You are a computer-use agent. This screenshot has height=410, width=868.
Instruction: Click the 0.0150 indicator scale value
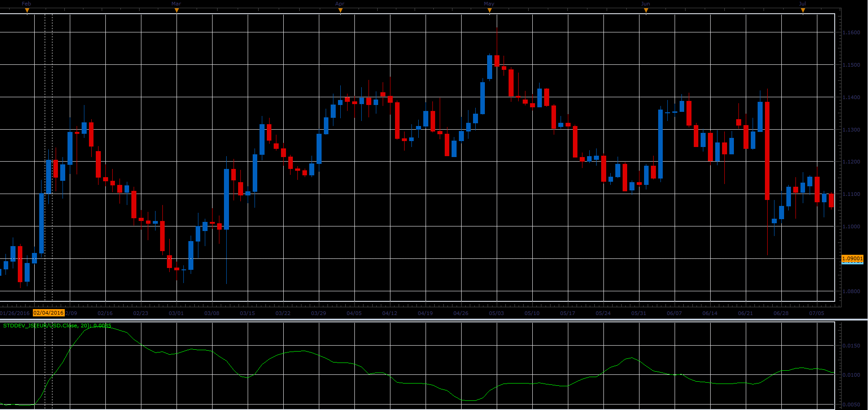tap(851, 346)
